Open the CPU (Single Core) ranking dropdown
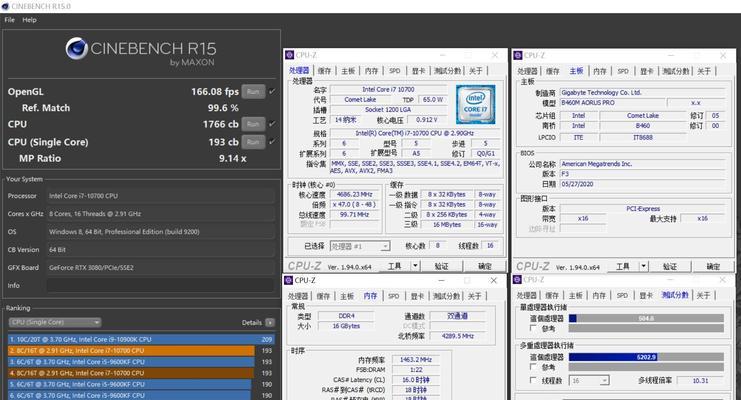The image size is (741, 400). 55,322
